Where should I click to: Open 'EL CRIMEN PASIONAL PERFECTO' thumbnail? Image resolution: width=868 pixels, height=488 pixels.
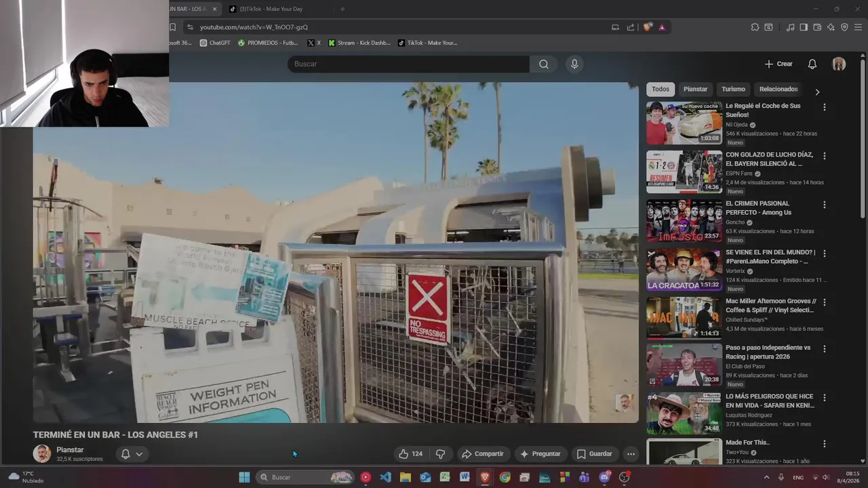click(x=684, y=220)
